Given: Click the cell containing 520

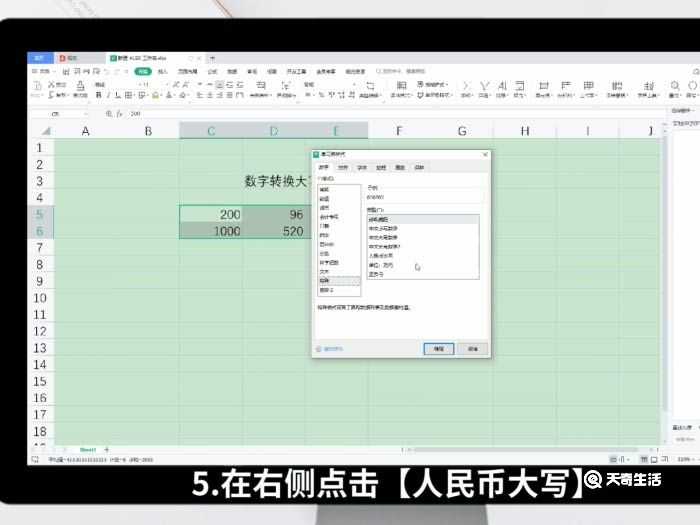Looking at the screenshot, I should [274, 231].
